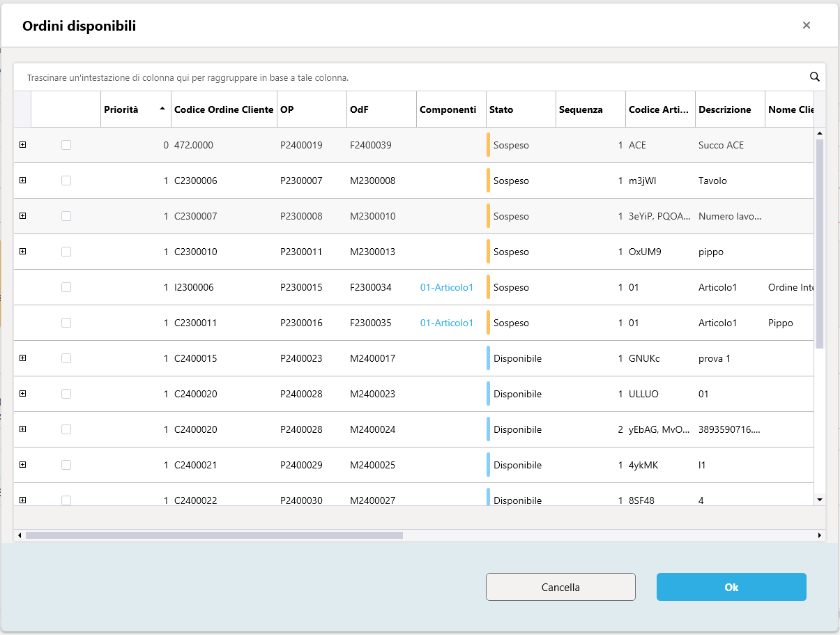The width and height of the screenshot is (840, 635).
Task: Click the OP column header
Action: pos(312,109)
